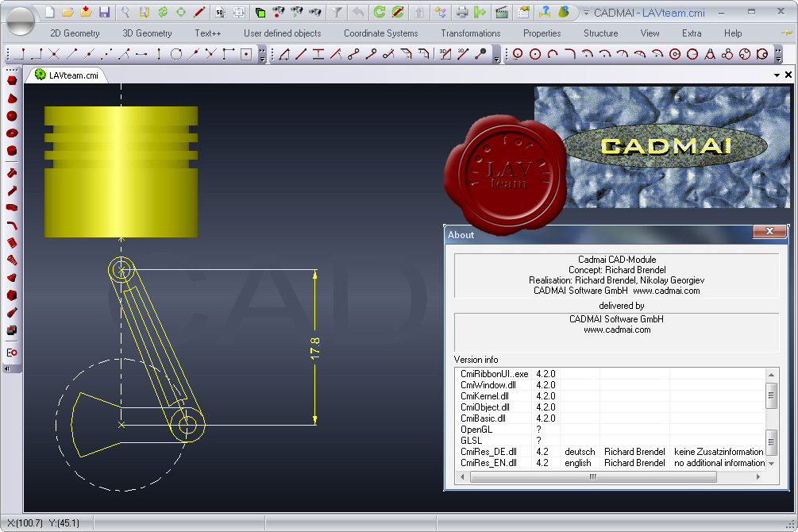798x532 pixels.
Task: Toggle the ribbon pin icon near Help
Action: coord(787,33)
